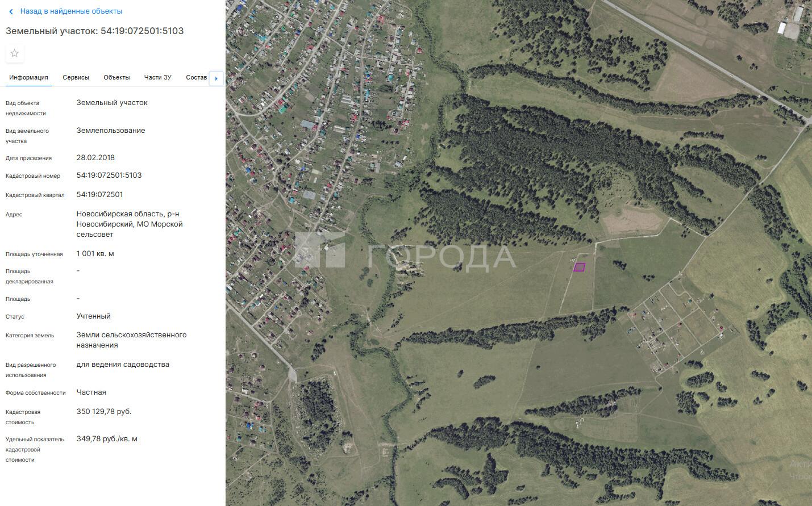Select the assignment date 28.02.2018

(95, 157)
